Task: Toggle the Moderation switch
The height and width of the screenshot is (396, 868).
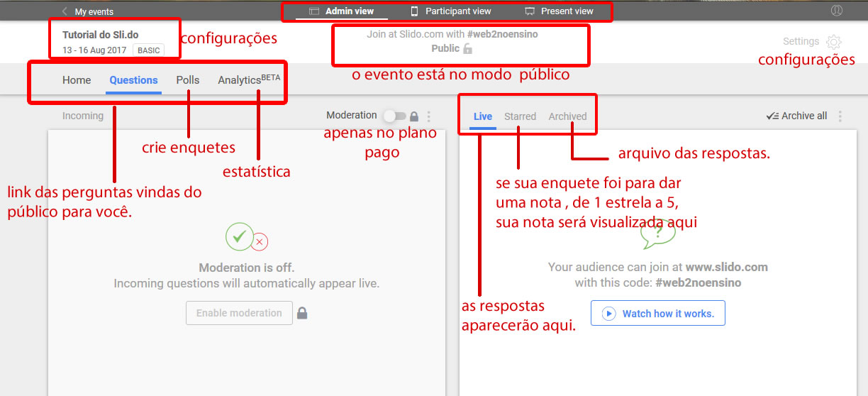Action: 394,116
